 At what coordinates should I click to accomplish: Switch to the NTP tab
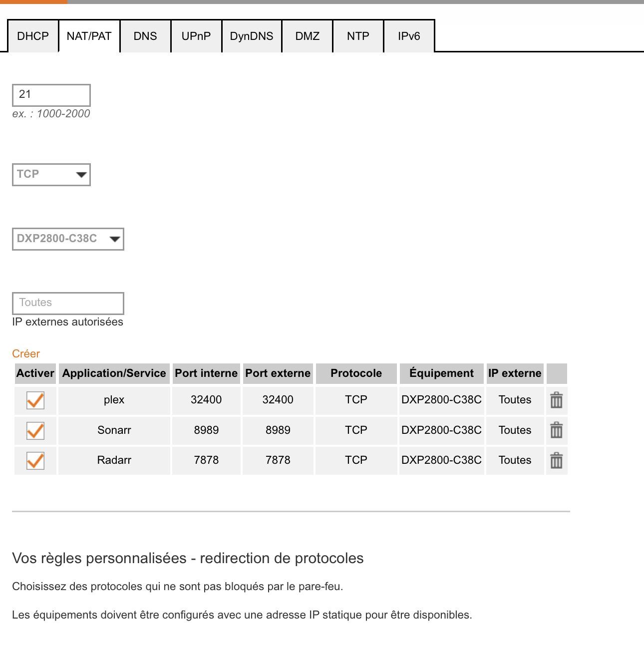point(358,36)
